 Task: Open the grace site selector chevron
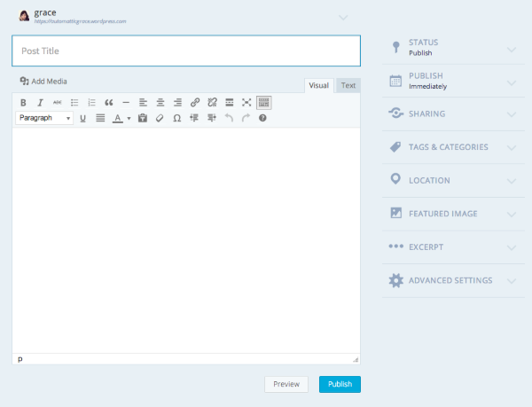[x=343, y=18]
